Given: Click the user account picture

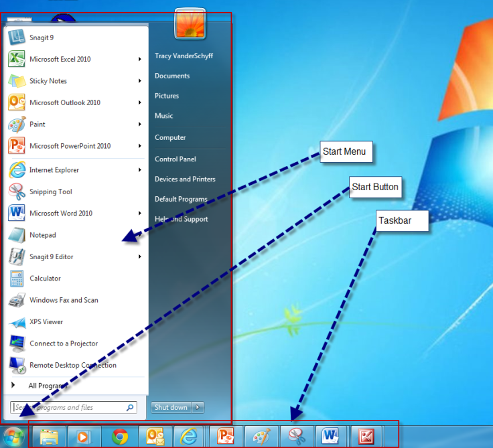Looking at the screenshot, I should 190,24.
